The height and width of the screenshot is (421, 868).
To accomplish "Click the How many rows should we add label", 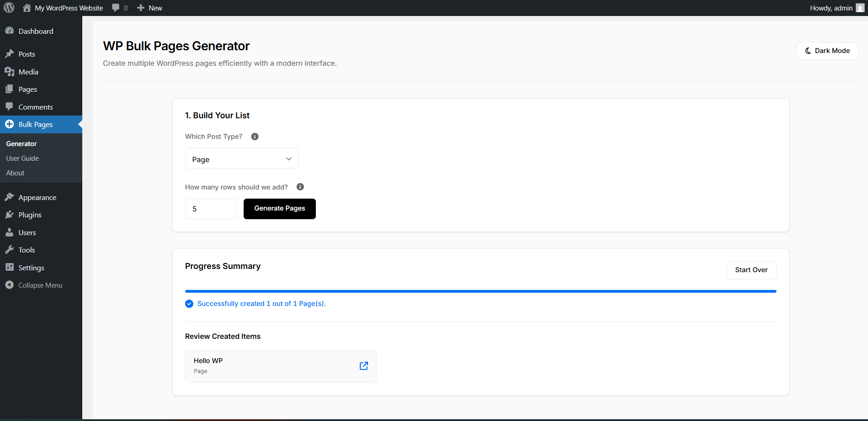I will [x=236, y=187].
